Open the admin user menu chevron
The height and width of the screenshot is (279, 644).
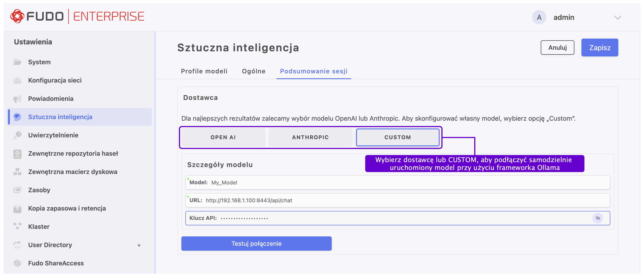[617, 17]
